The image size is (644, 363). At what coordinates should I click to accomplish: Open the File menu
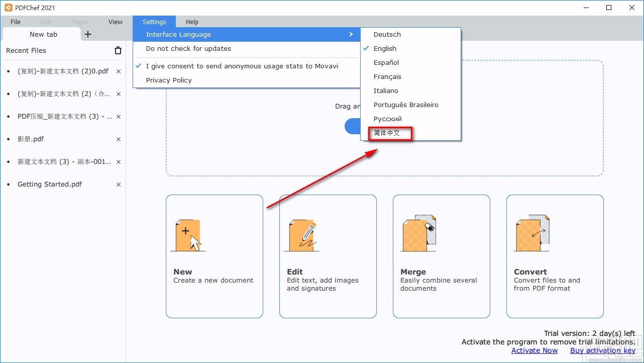pos(16,22)
